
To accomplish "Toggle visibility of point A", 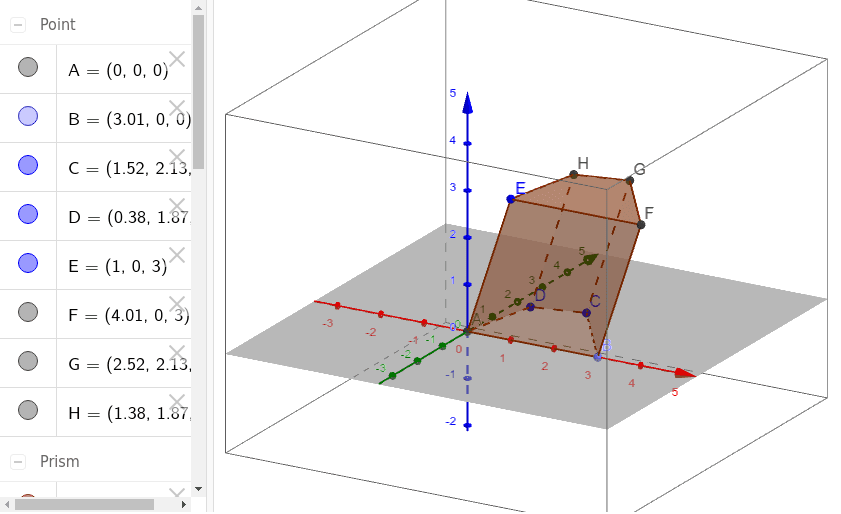I will 28,67.
